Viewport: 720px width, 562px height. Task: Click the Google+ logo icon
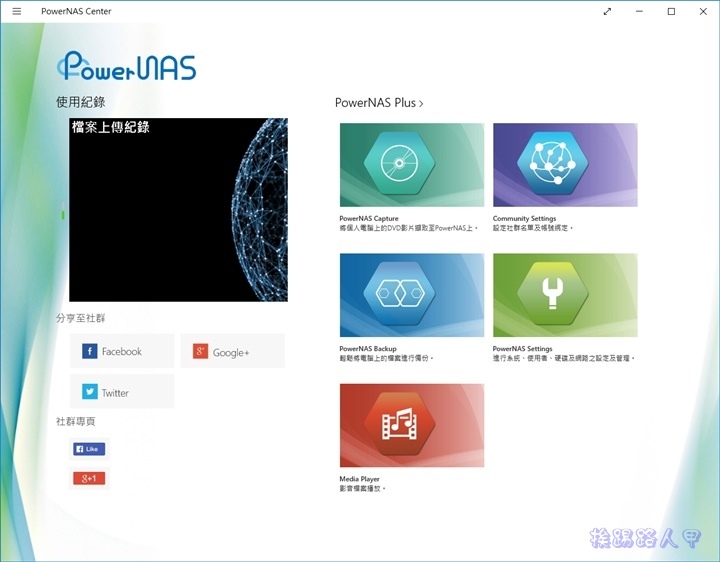click(200, 351)
